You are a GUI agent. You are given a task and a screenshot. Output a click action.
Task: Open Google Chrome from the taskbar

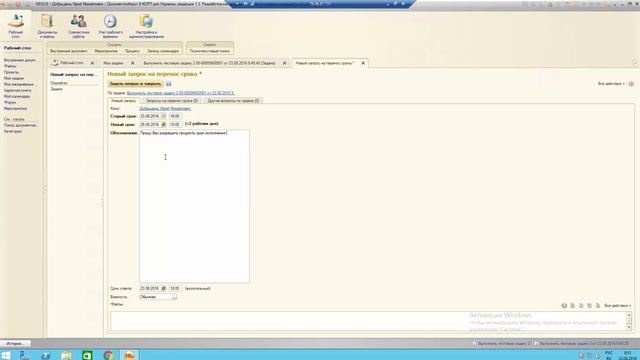click(x=108, y=355)
